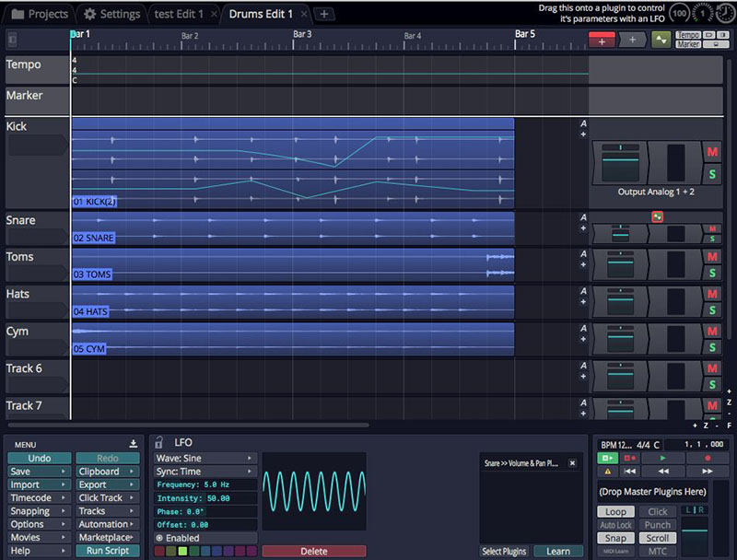
Task: Click the Learn button
Action: click(558, 551)
